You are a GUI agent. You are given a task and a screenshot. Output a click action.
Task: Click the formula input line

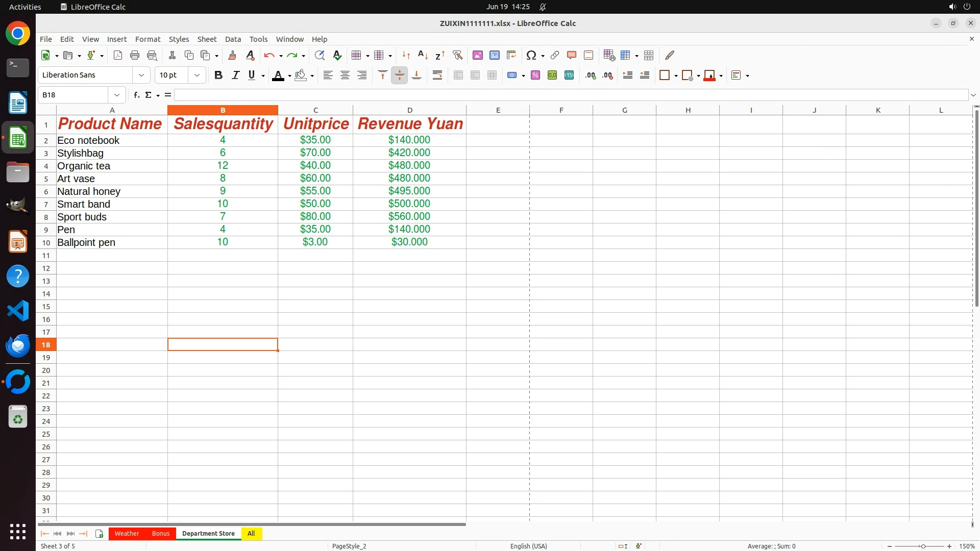571,95
